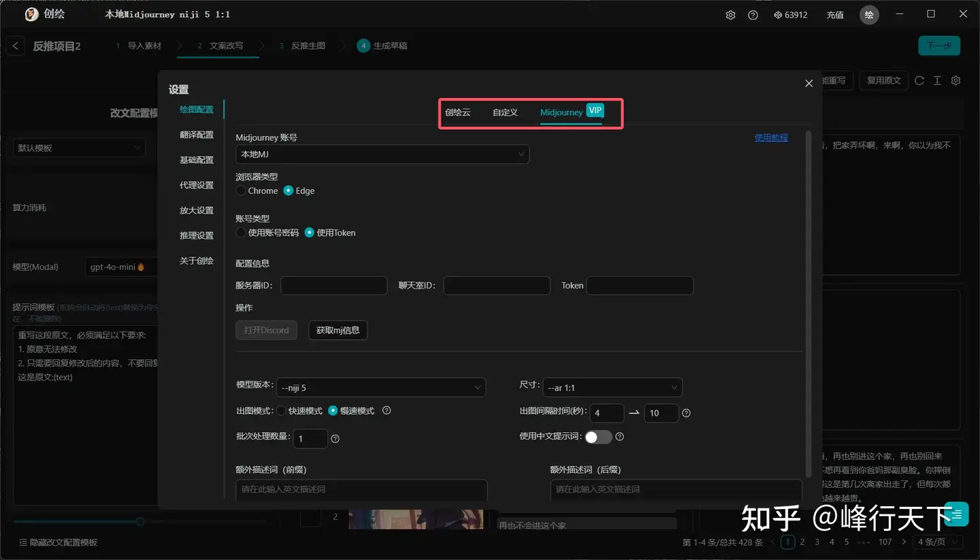The width and height of the screenshot is (980, 560).
Task: Open 模型版本 --niji 5 dropdown
Action: point(381,387)
